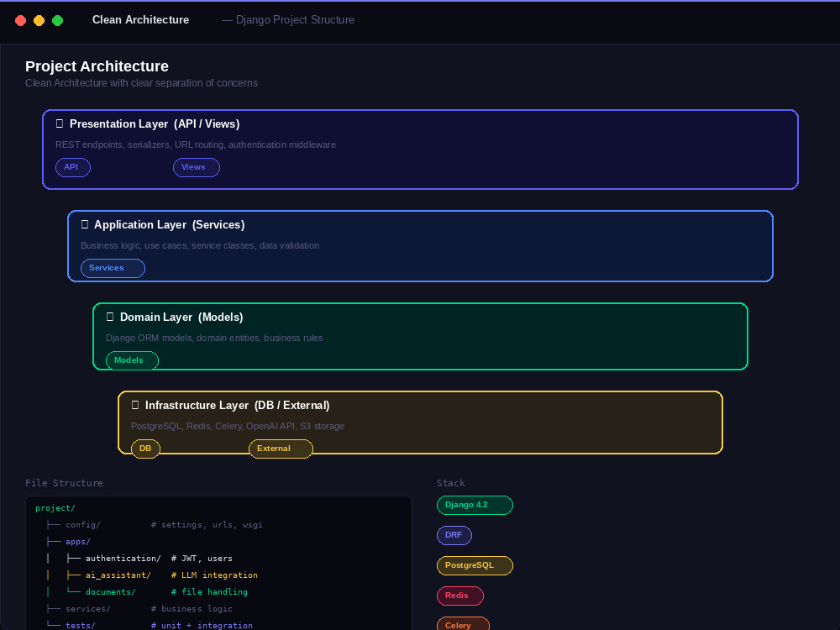Click the Celery stack badge
840x630 pixels.
pyautogui.click(x=463, y=625)
